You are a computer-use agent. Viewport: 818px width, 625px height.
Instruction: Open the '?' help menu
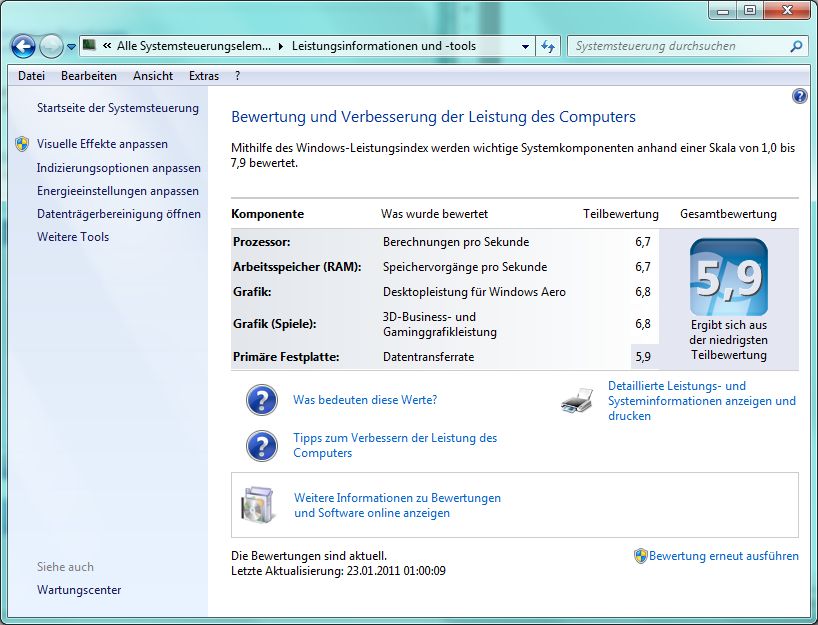237,76
